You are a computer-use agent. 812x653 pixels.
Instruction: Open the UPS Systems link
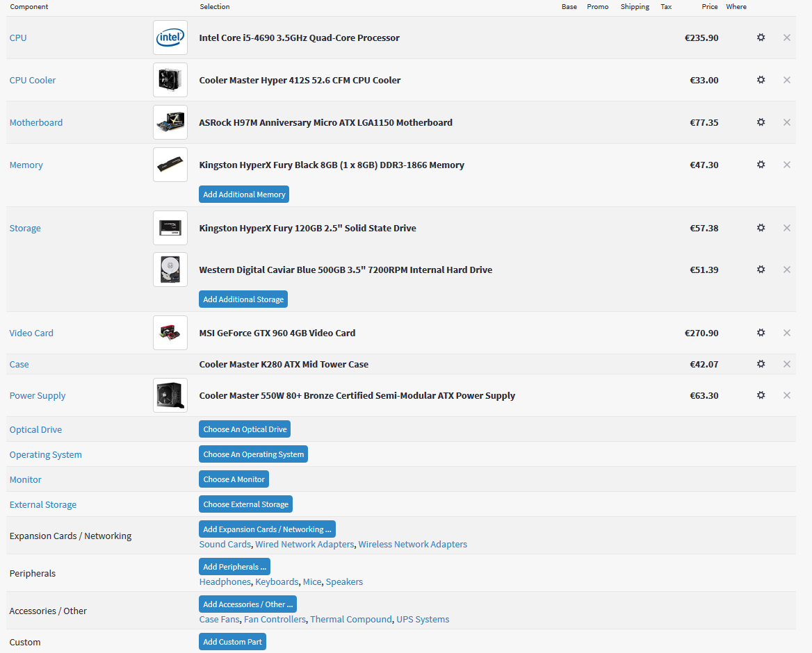[423, 620]
